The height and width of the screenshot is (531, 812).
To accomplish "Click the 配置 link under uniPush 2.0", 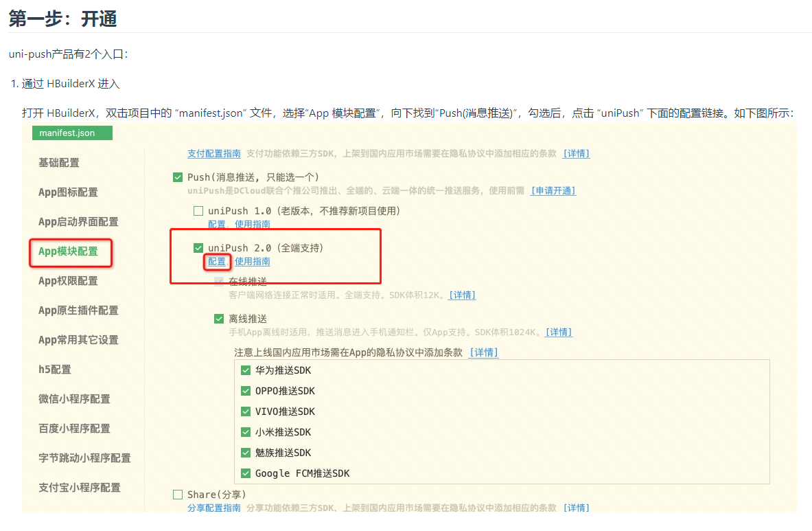I will 217,262.
